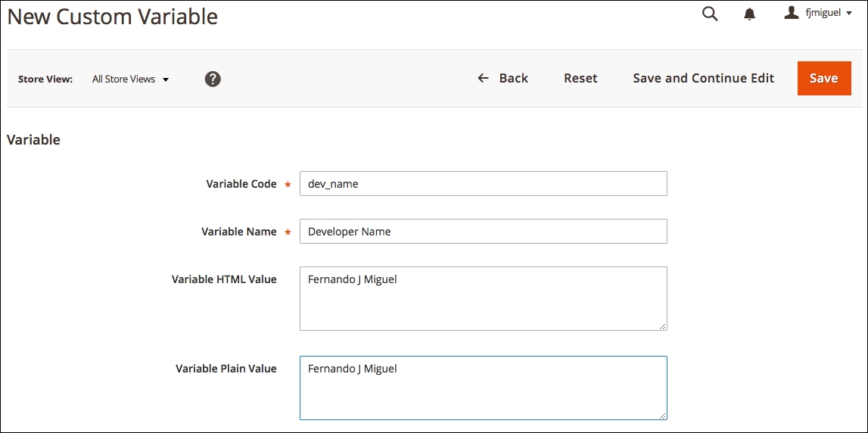Open the Store View help question mark
The image size is (868, 433).
[x=213, y=79]
